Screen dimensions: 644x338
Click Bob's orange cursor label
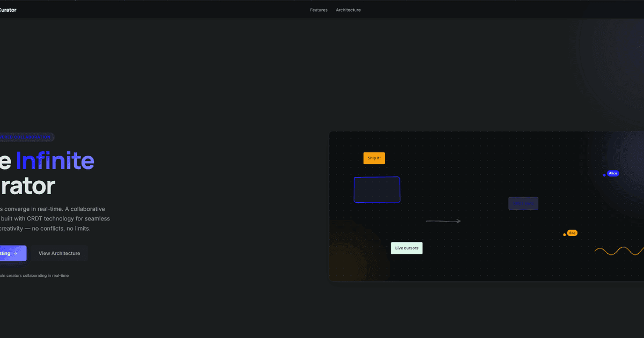point(572,233)
